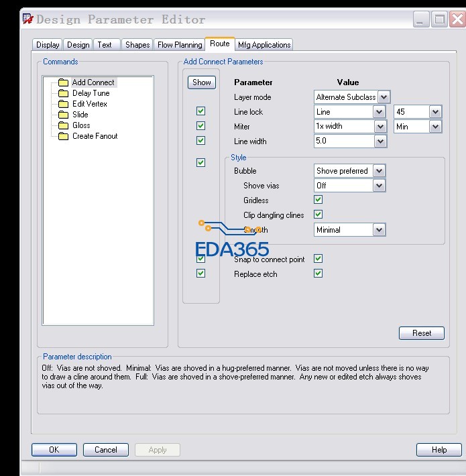Click the Line width value field
Screen dimensions: 466x476
coord(344,141)
